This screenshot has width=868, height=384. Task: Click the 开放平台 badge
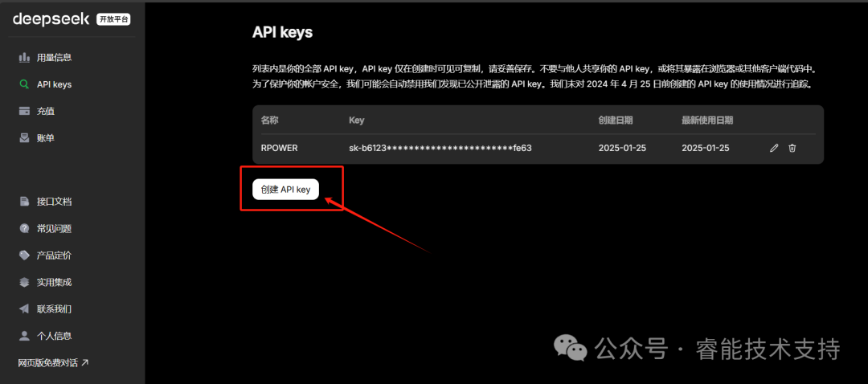tap(113, 20)
